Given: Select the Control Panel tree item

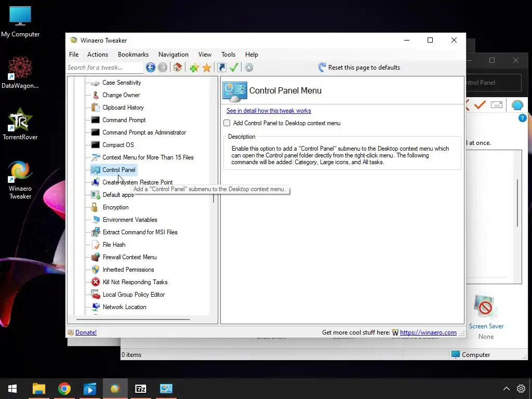Looking at the screenshot, I should 119,170.
